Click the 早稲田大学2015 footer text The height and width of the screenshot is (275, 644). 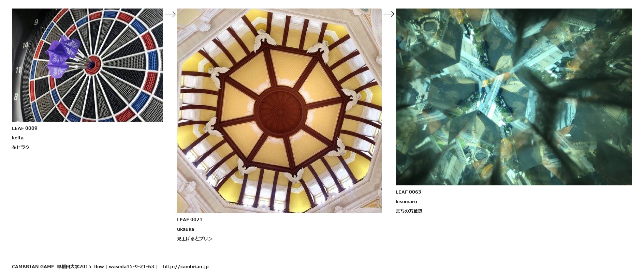click(x=74, y=266)
